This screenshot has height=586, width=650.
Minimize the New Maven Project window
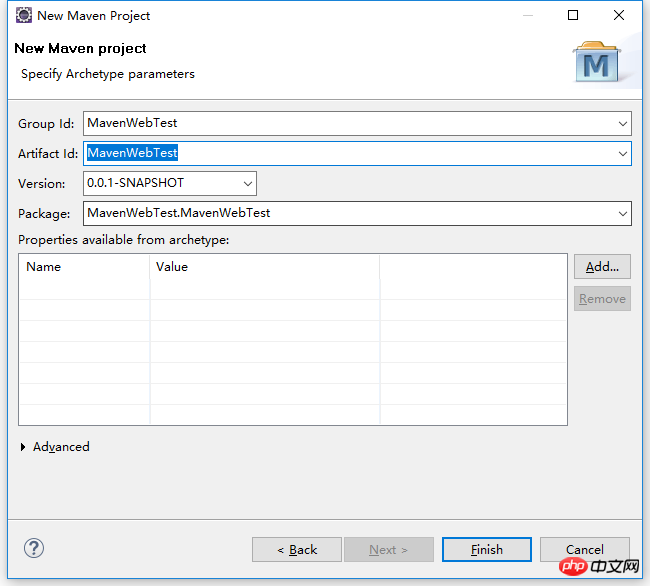pos(528,15)
